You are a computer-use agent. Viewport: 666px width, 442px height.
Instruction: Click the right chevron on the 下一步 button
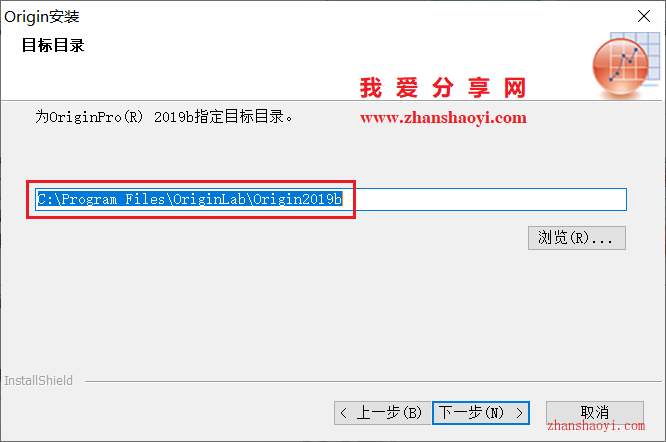tap(519, 413)
